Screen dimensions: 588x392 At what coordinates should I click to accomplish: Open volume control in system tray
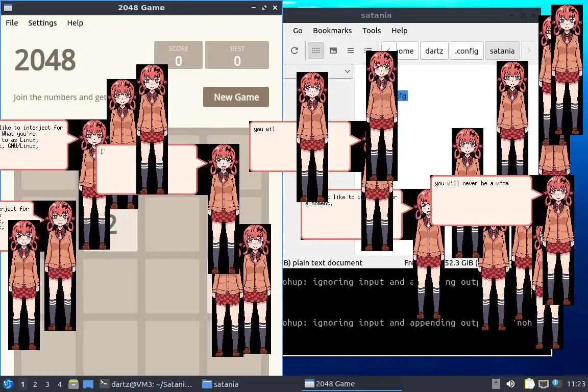tap(510, 384)
